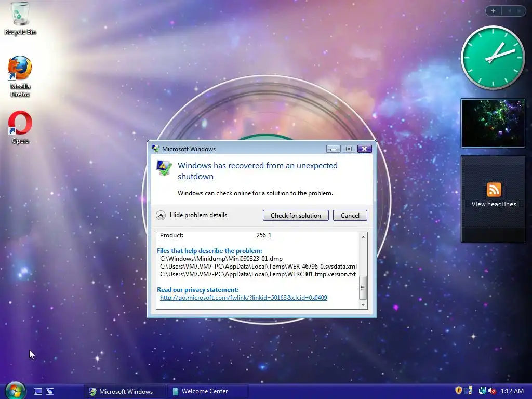Open the privacy statement go.microsoft.com link
The height and width of the screenshot is (399, 532).
pyautogui.click(x=244, y=298)
